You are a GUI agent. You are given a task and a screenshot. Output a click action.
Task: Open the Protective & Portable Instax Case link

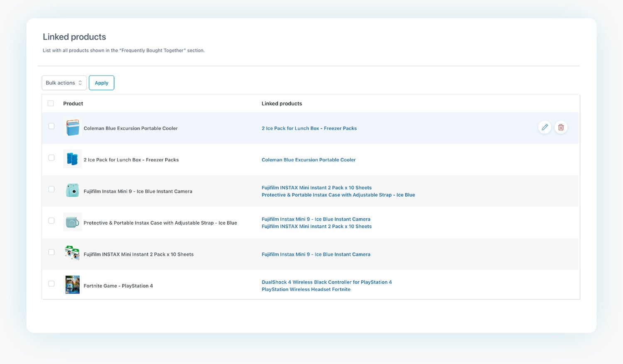pos(338,195)
